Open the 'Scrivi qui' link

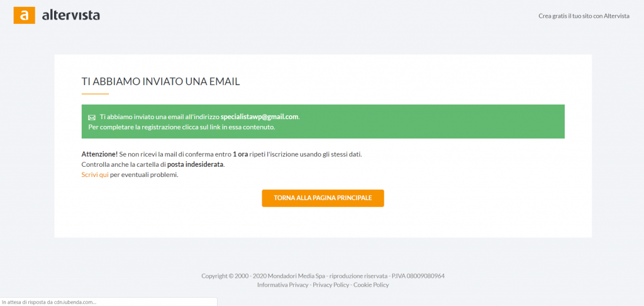tap(95, 175)
